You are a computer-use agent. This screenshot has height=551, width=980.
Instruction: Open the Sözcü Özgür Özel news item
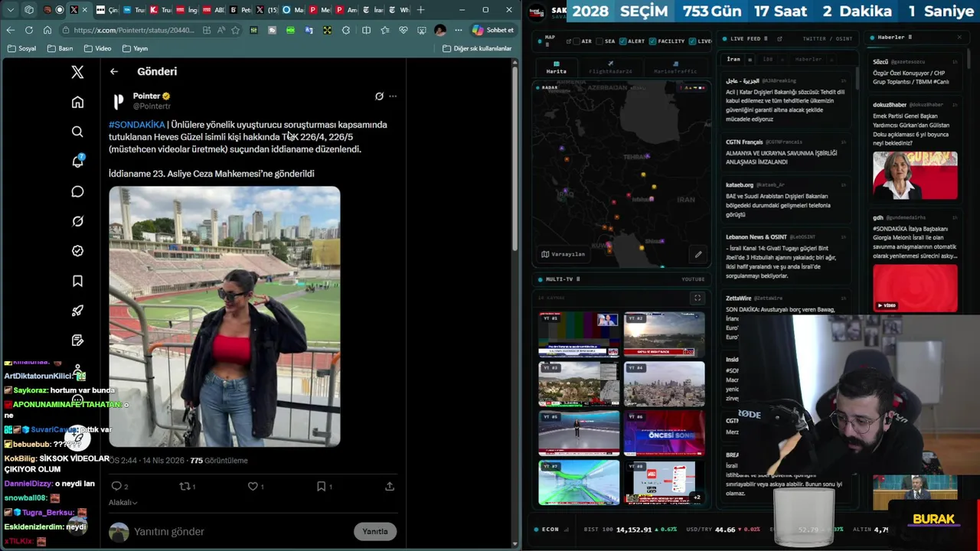[915, 72]
